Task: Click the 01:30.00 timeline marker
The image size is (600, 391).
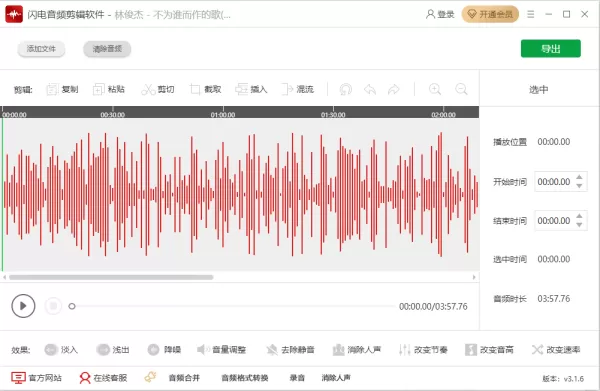Action: click(x=333, y=115)
